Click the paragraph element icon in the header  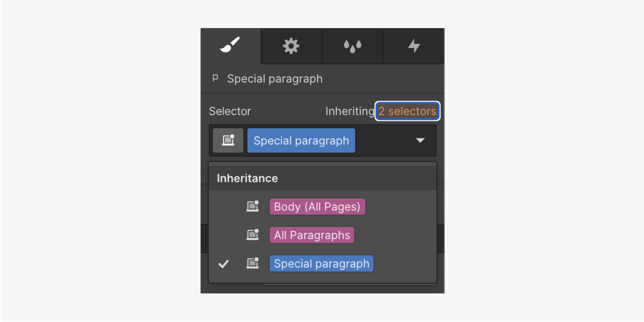(215, 78)
